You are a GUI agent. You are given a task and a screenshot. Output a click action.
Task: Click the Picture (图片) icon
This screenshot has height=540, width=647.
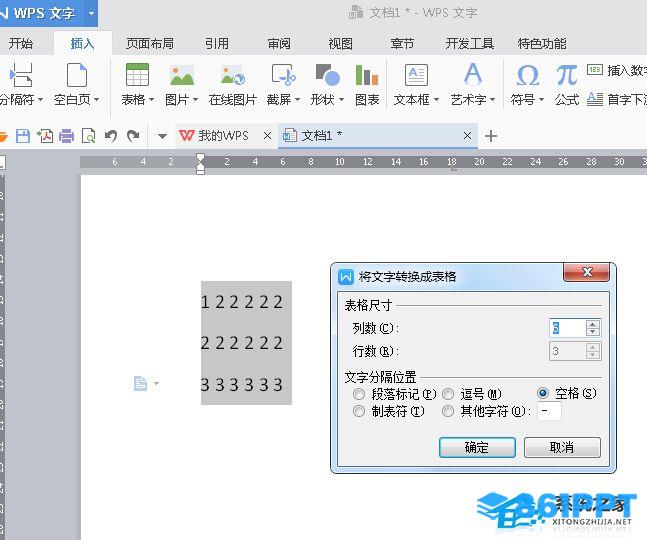pos(182,75)
